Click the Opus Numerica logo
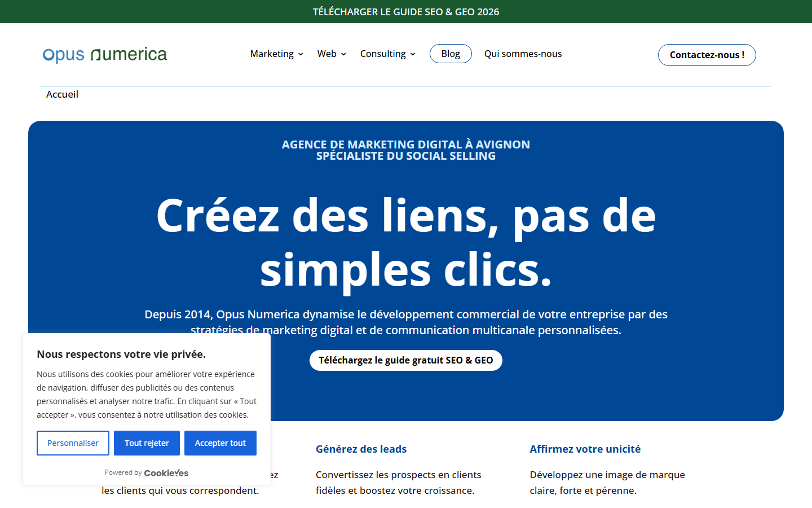Viewport: 812px width, 508px height. point(105,54)
